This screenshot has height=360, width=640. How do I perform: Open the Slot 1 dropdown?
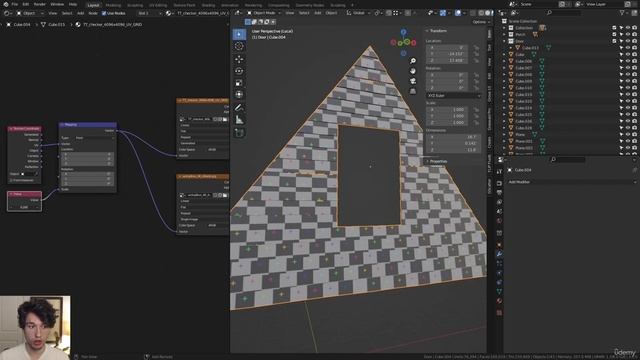pos(149,13)
